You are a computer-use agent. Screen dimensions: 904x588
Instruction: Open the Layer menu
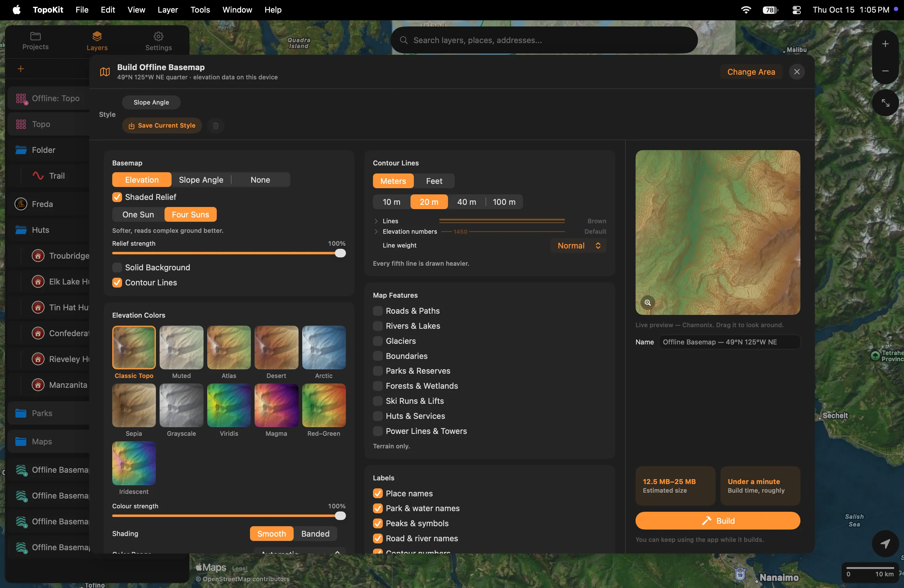click(168, 10)
